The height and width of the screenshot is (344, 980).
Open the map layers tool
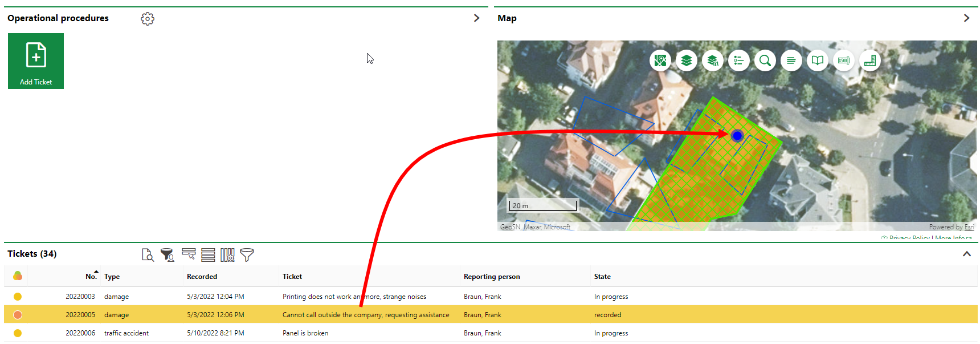[x=687, y=60]
